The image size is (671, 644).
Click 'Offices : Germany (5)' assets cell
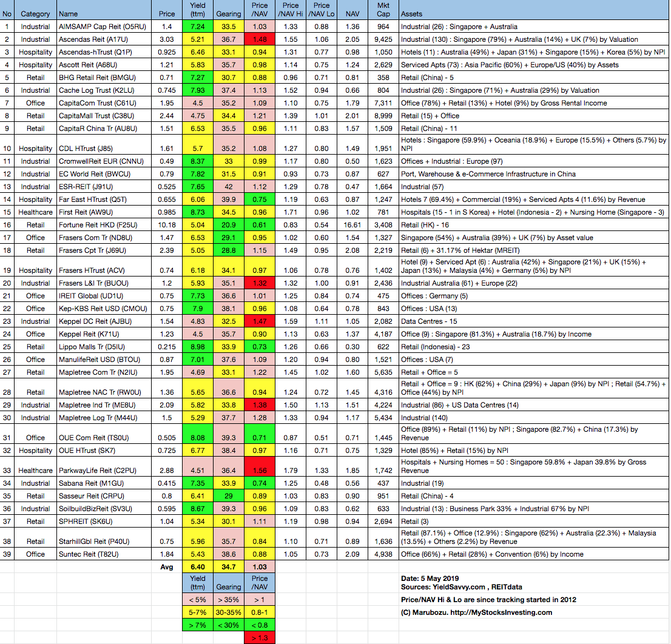tap(534, 296)
